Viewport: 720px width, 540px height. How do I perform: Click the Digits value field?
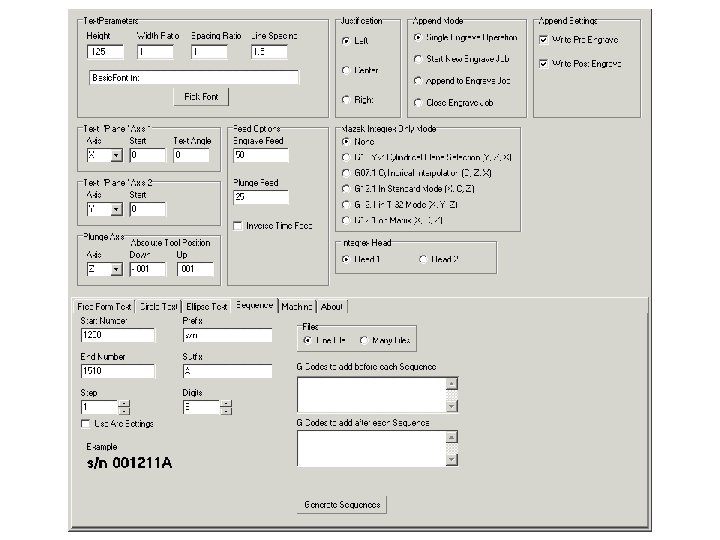(x=202, y=407)
